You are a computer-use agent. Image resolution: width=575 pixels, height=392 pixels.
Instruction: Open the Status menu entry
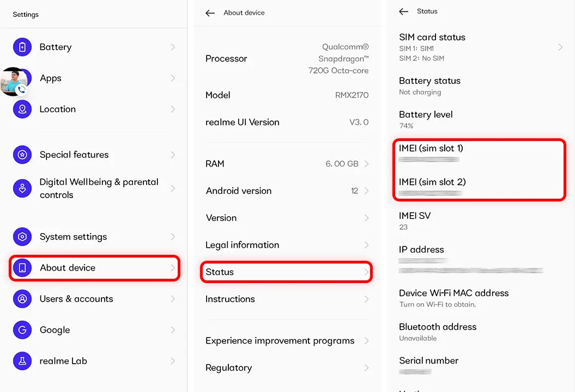tap(286, 272)
